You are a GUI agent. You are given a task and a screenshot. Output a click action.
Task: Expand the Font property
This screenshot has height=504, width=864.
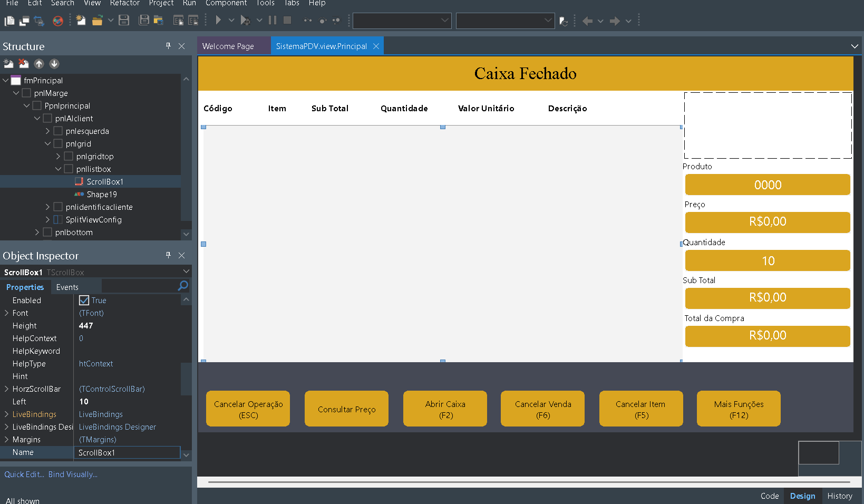[x=7, y=313]
